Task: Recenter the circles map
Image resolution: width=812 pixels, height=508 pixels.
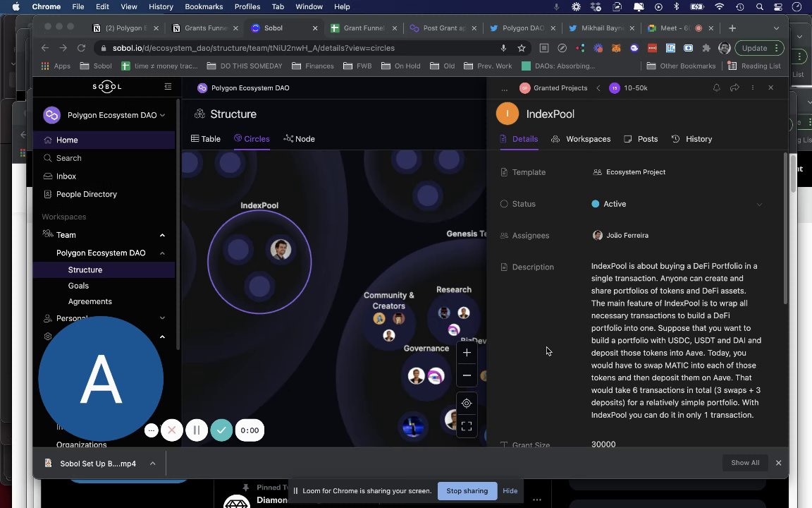Action: click(467, 404)
